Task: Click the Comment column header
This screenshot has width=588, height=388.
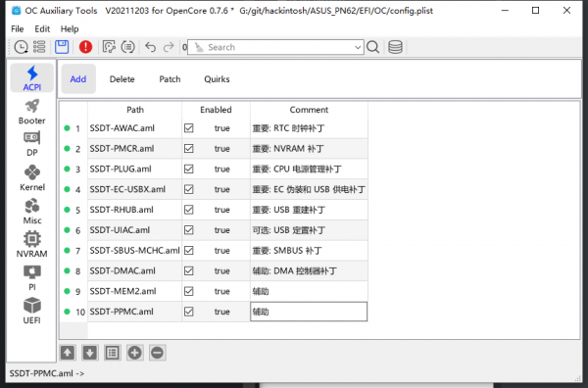Action: point(309,110)
